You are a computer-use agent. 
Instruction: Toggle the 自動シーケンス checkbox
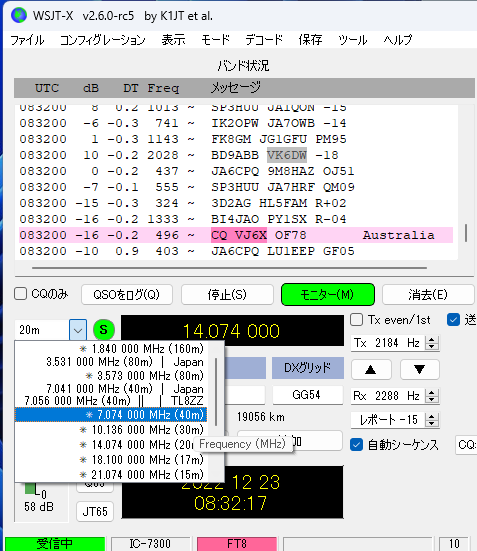[356, 445]
